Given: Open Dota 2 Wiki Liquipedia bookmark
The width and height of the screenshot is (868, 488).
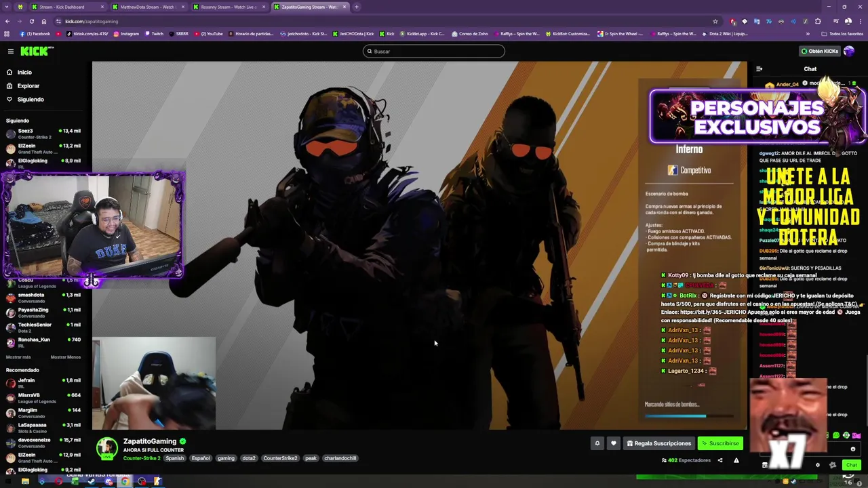Looking at the screenshot, I should click(724, 34).
